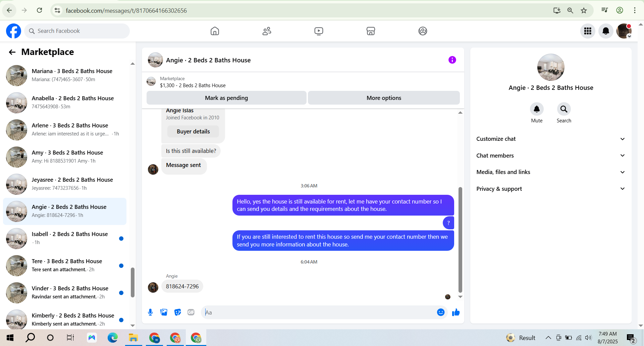This screenshot has width=644, height=346.
Task: Open Buyer details for Angie Islas
Action: click(x=193, y=131)
